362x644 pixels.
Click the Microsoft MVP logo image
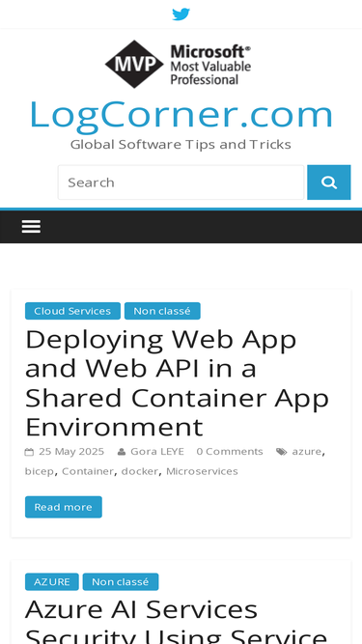pos(178,64)
